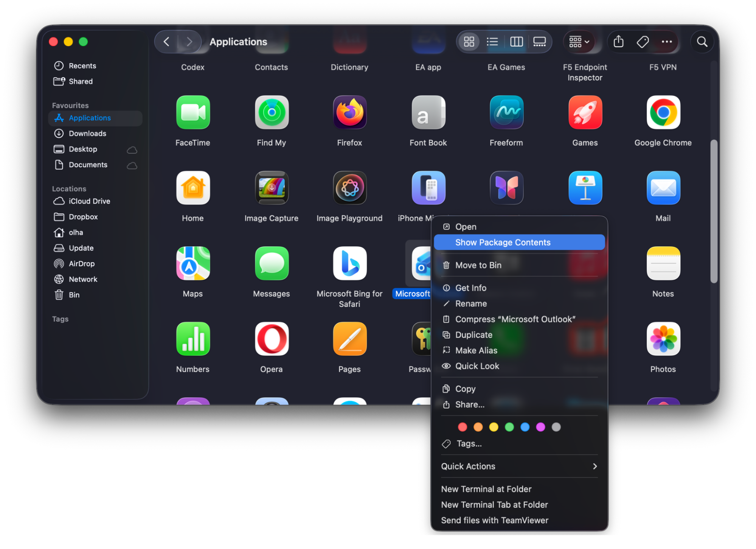
Task: Select the Keynote app icon
Action: [x=585, y=188]
